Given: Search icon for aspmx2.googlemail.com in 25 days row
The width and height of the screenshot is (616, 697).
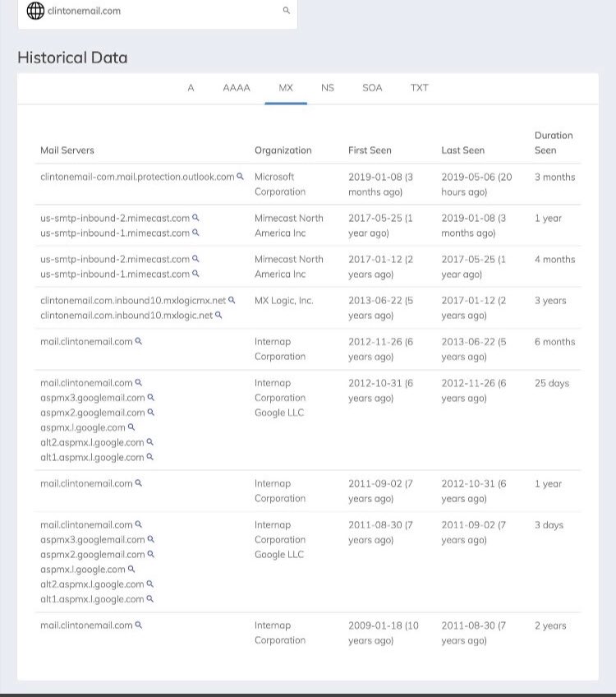Looking at the screenshot, I should [x=151, y=413].
